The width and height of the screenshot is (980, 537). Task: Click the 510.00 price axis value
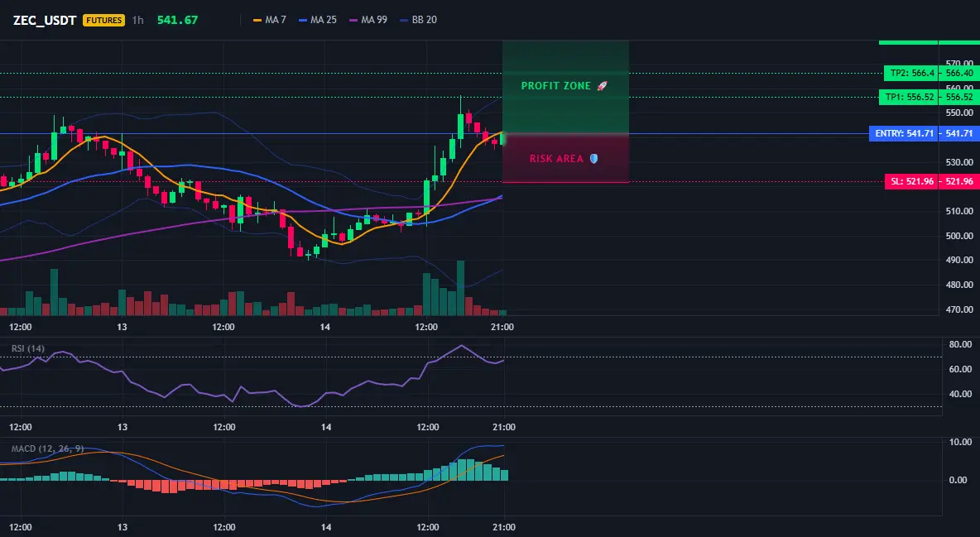click(959, 211)
